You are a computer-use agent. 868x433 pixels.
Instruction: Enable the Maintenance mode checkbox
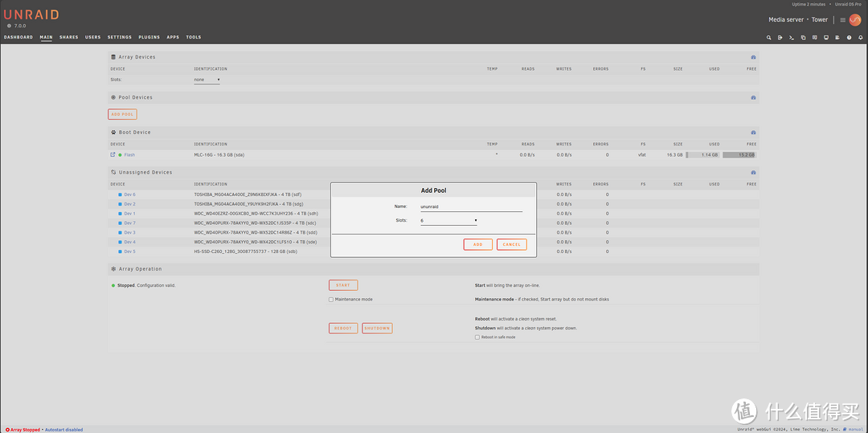331,300
